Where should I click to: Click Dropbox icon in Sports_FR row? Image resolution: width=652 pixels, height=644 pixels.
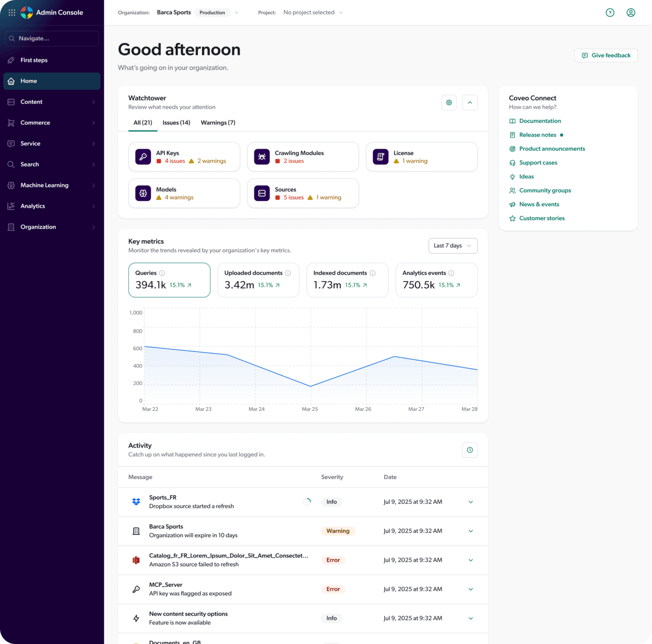tap(136, 502)
